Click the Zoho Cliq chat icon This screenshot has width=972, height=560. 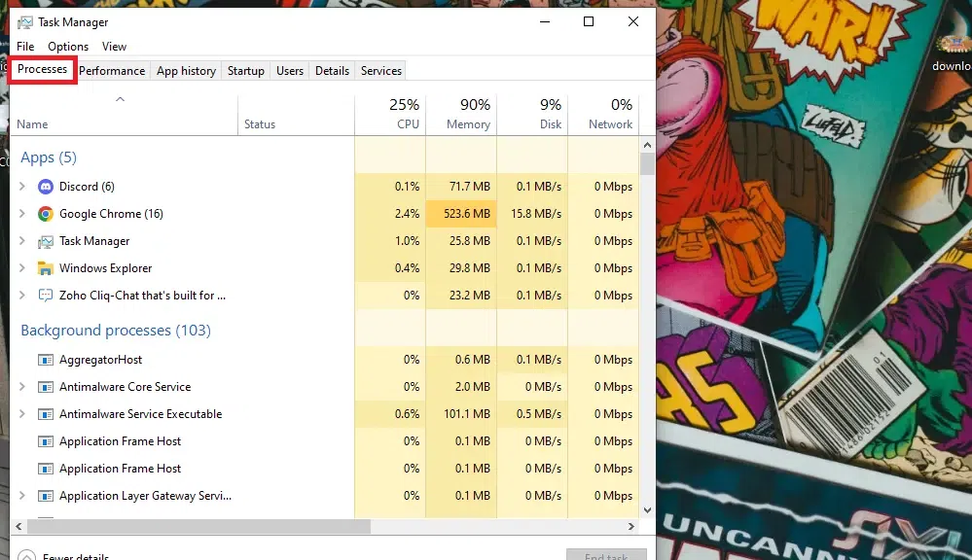(46, 296)
